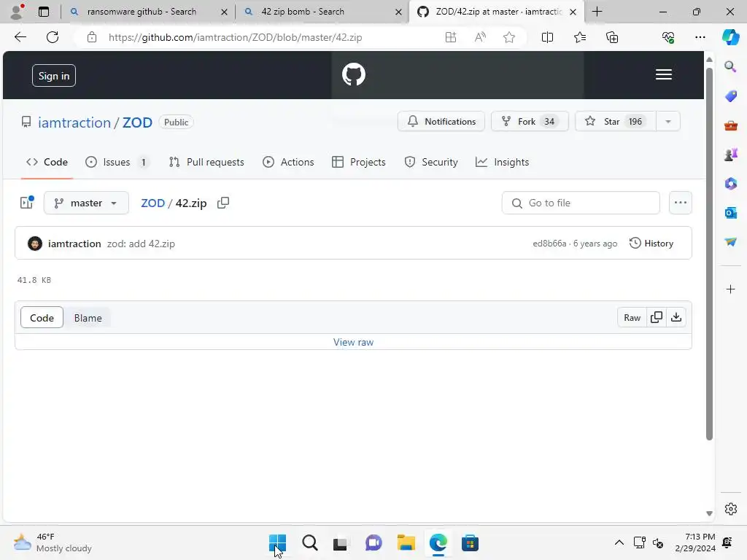This screenshot has width=747, height=560.
Task: Open the app available icon in address bar
Action: [451, 37]
